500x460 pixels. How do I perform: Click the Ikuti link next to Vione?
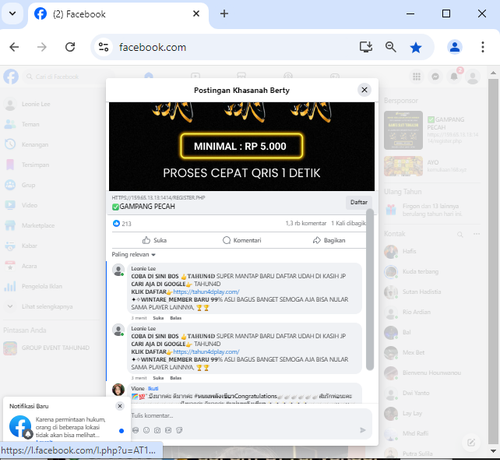point(153,388)
